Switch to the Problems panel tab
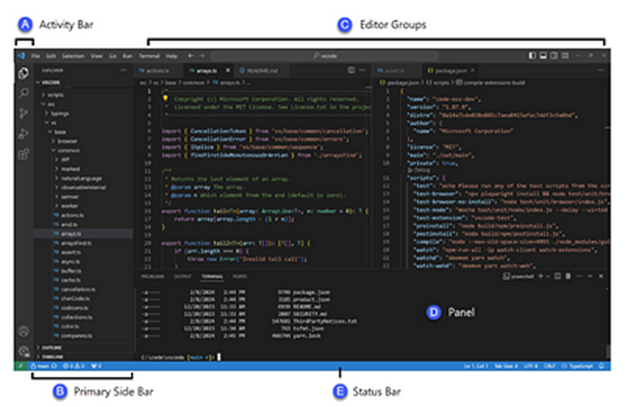Image resolution: width=625 pixels, height=407 pixels. (153, 276)
